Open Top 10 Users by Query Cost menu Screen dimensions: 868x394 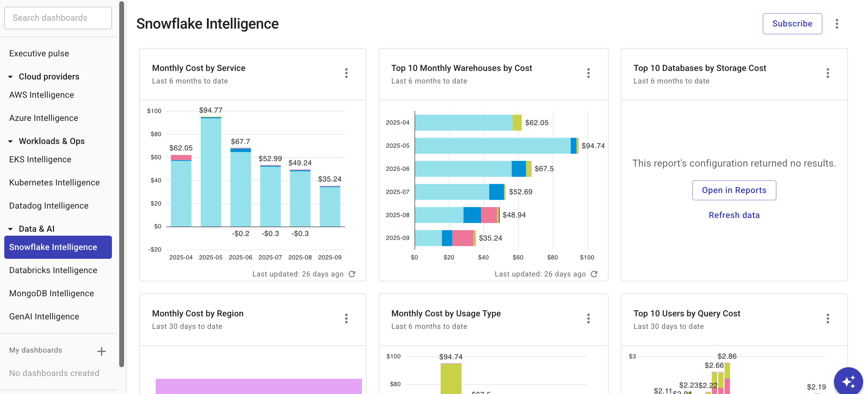pyautogui.click(x=828, y=318)
